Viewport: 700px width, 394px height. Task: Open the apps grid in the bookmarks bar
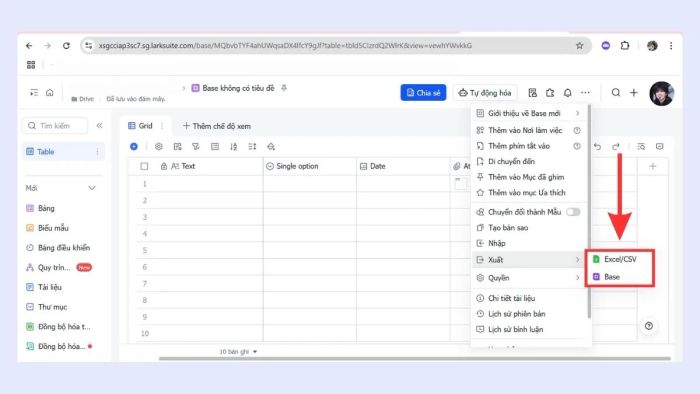[31, 65]
